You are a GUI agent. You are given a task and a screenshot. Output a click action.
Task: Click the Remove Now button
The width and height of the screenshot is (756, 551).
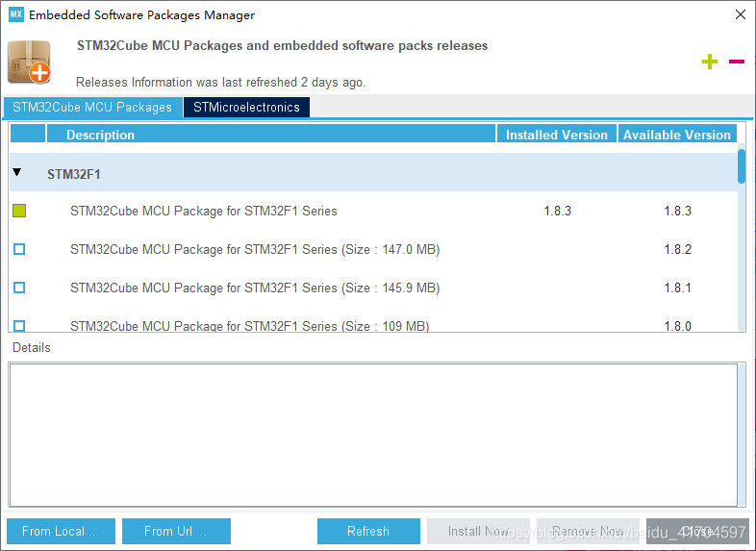(x=588, y=531)
